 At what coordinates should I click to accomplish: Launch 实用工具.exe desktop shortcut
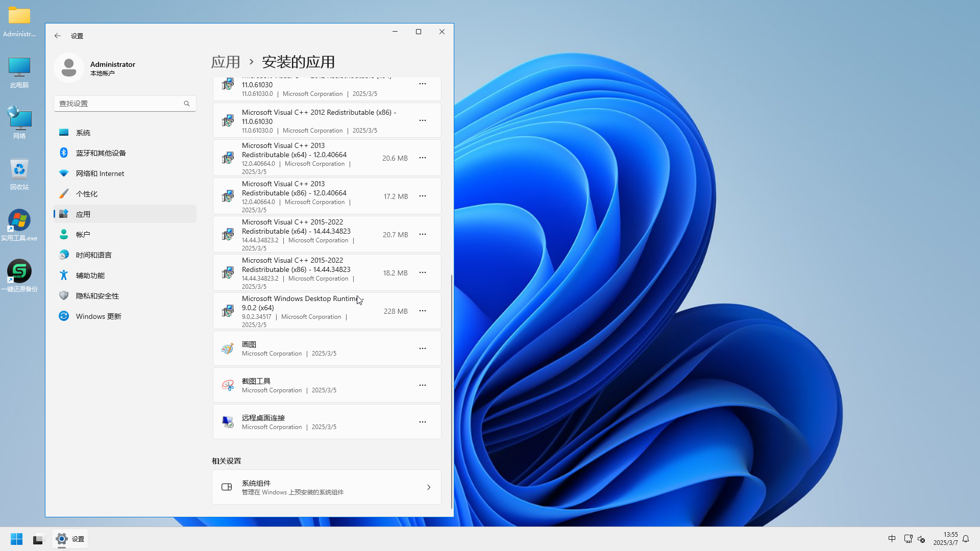pyautogui.click(x=19, y=226)
